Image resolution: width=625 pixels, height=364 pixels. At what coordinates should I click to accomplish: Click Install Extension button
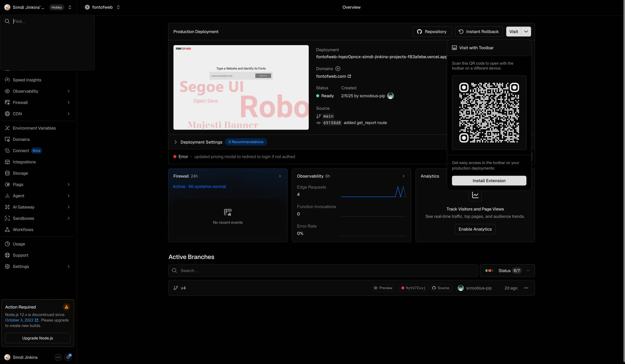tap(489, 181)
